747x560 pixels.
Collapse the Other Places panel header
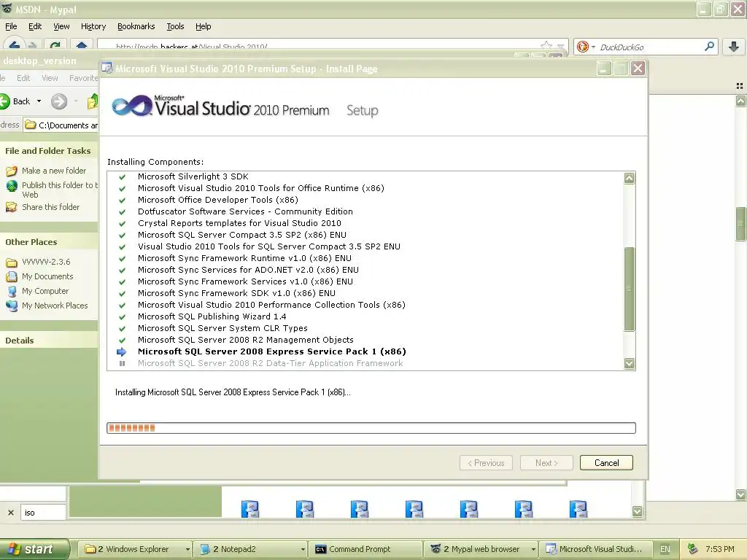pyautogui.click(x=49, y=242)
